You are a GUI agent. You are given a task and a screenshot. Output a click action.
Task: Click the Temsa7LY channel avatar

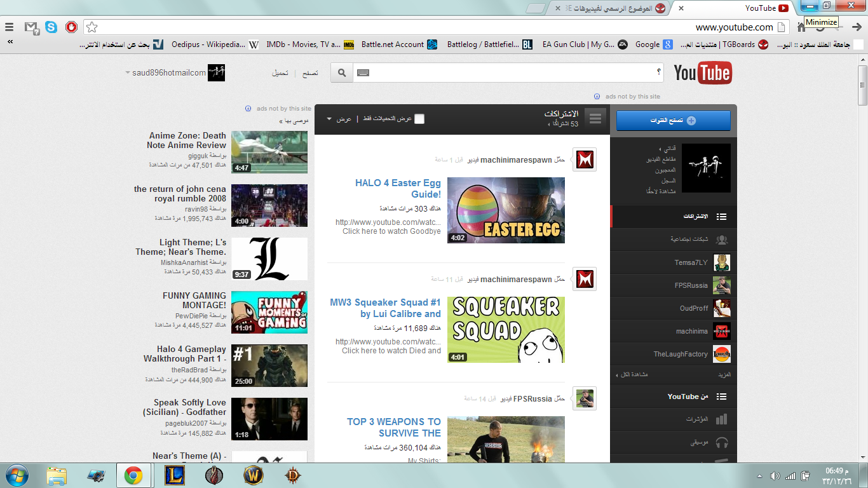(721, 262)
